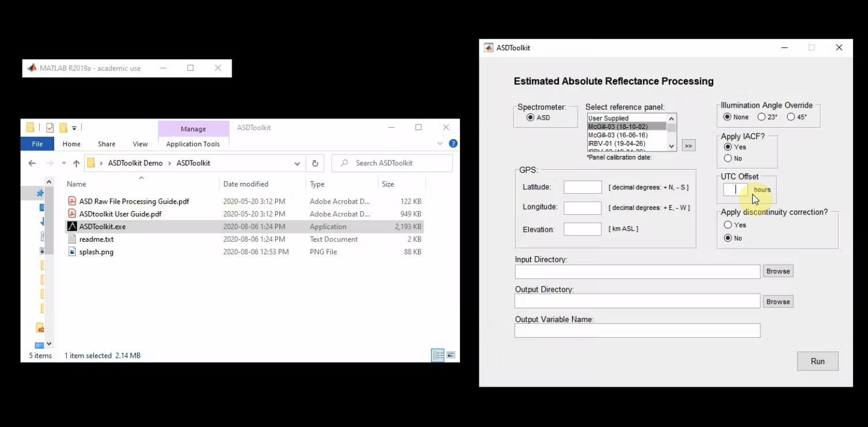The image size is (868, 427).
Task: Click navigation pane scroll up arrow
Action: [x=49, y=182]
